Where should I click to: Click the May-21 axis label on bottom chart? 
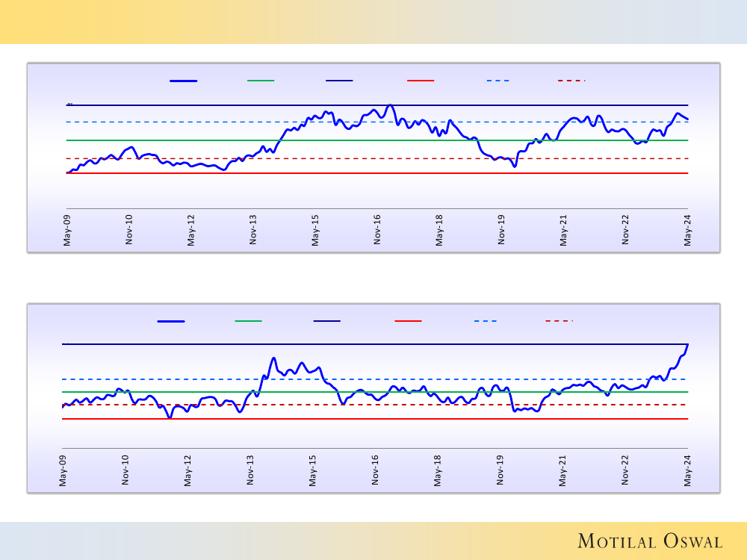(x=562, y=470)
